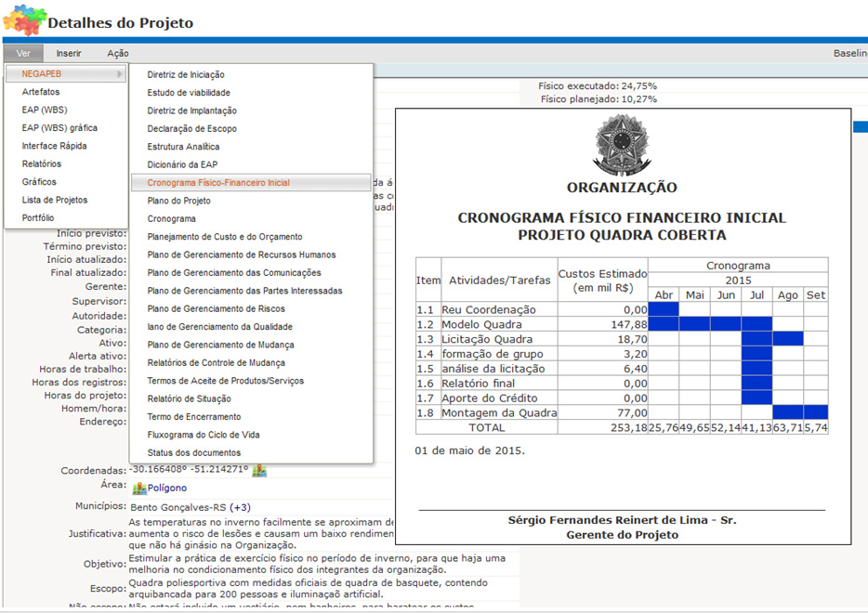
Task: Click the puzzle-piece application logo
Action: 24,20
